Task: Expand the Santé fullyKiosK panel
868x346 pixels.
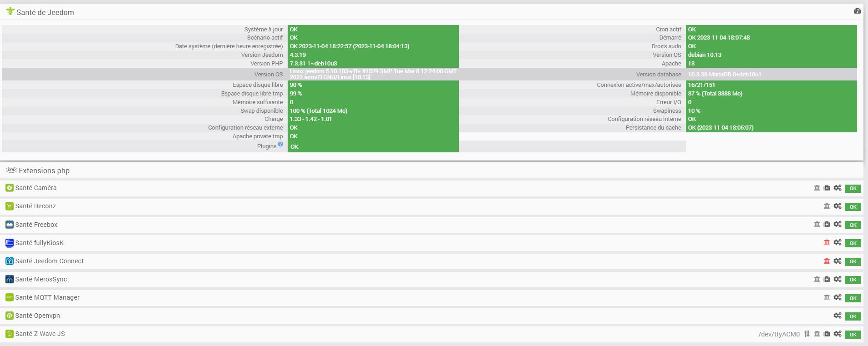Action: click(x=40, y=243)
